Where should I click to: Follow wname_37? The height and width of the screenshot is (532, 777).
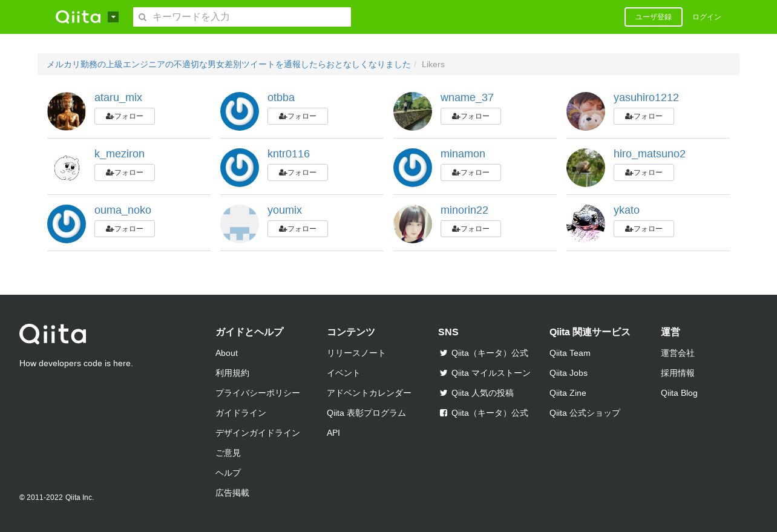pos(471,116)
